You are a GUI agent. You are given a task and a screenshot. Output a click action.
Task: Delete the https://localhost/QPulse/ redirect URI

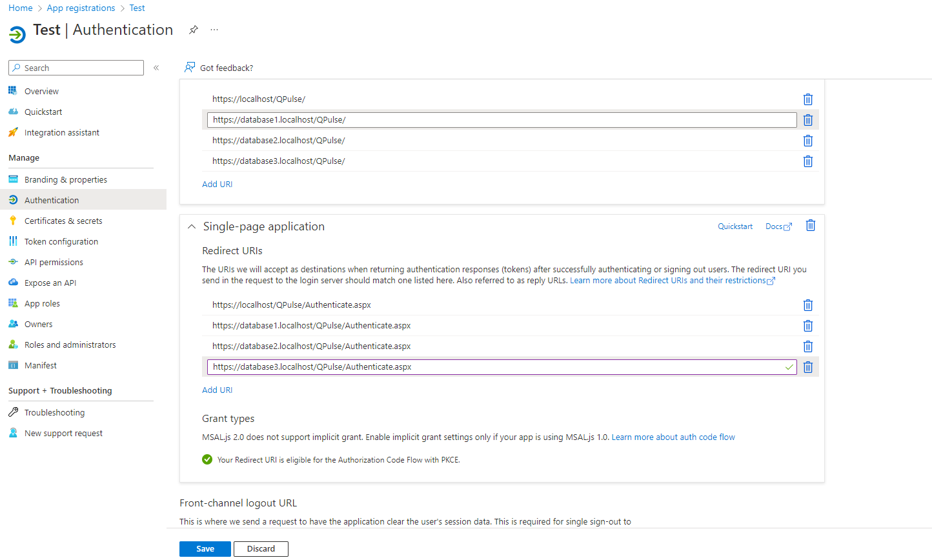click(807, 99)
